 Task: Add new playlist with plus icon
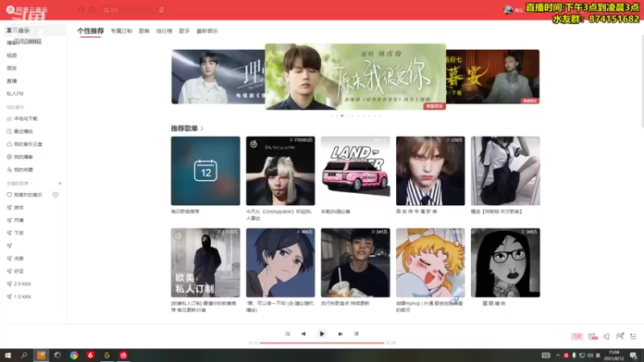pos(60,183)
